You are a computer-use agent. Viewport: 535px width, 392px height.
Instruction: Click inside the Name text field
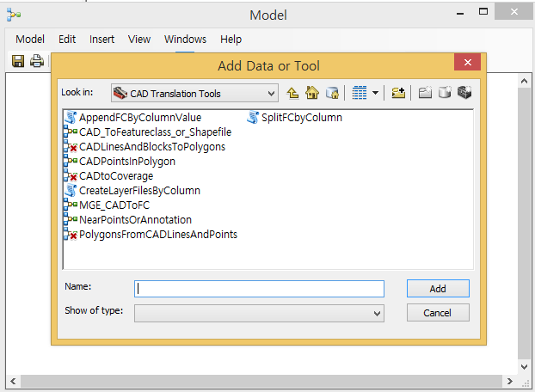259,289
